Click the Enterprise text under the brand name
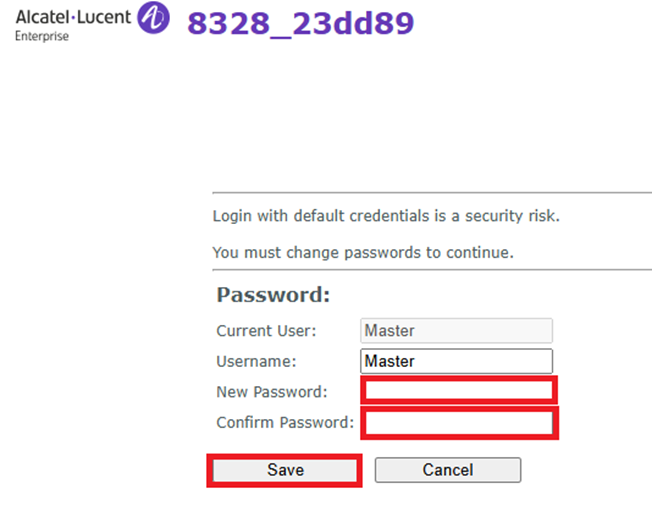Viewport: 652px width, 522px height. [42, 37]
